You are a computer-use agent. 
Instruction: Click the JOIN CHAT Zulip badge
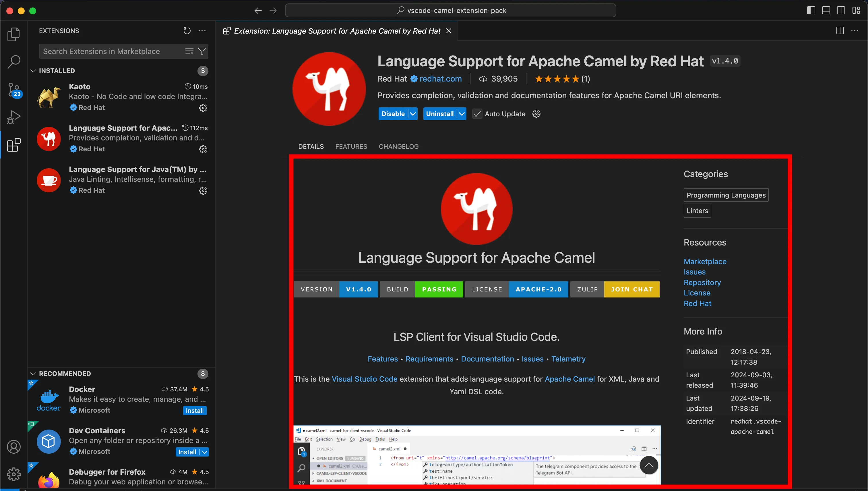pyautogui.click(x=615, y=289)
